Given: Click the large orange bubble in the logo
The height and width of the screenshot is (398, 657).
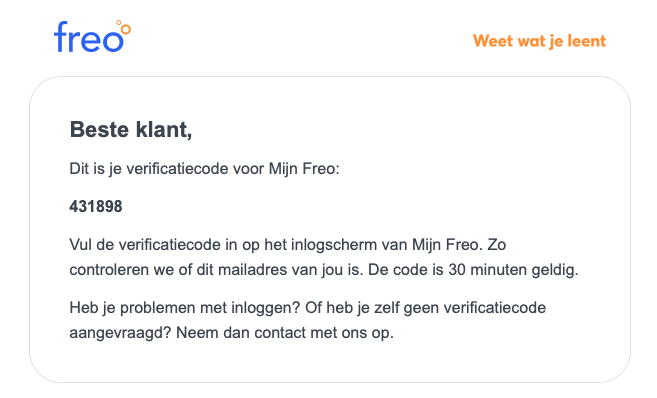Looking at the screenshot, I should tap(126, 30).
